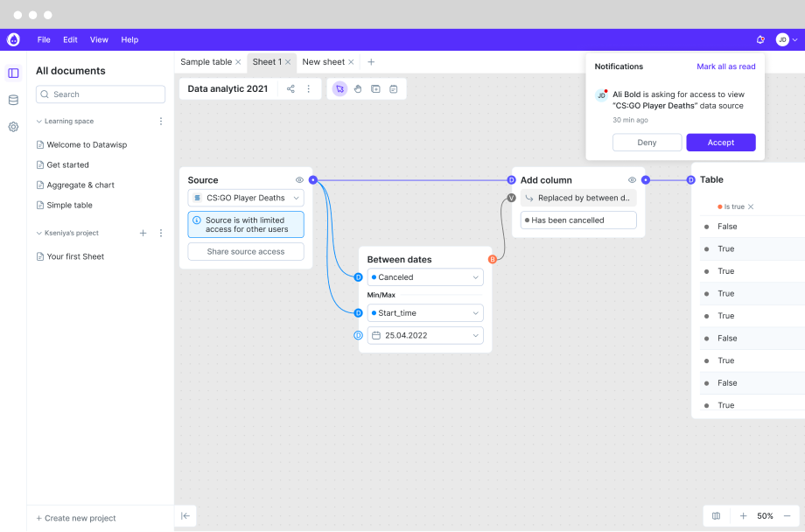Image resolution: width=805 pixels, height=532 pixels.
Task: Click the Has been cancelled field
Action: (578, 220)
